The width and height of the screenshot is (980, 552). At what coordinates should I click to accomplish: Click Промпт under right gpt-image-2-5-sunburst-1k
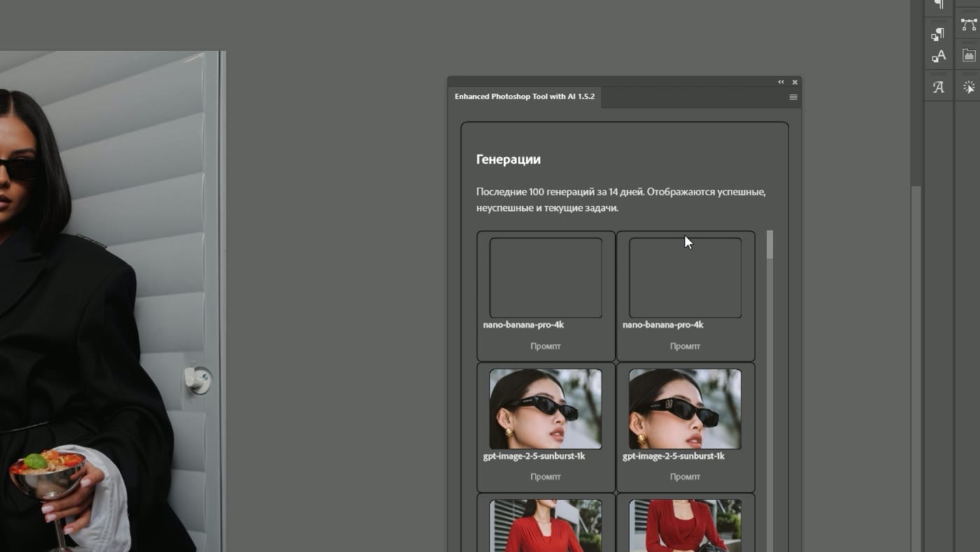[x=685, y=477]
